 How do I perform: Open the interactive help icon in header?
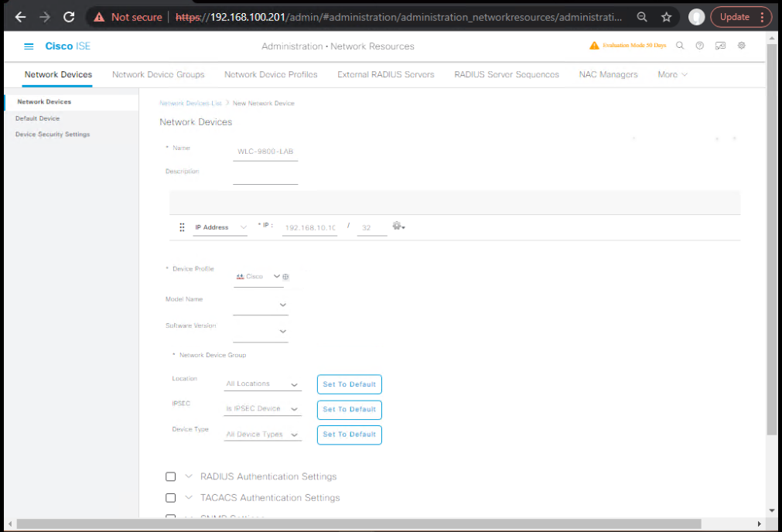pyautogui.click(x=720, y=46)
